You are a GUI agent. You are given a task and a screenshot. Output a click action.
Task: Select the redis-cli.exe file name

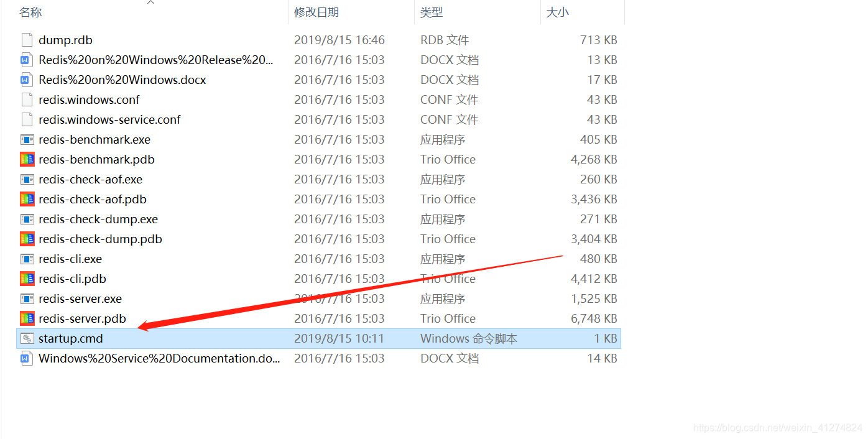(x=70, y=259)
